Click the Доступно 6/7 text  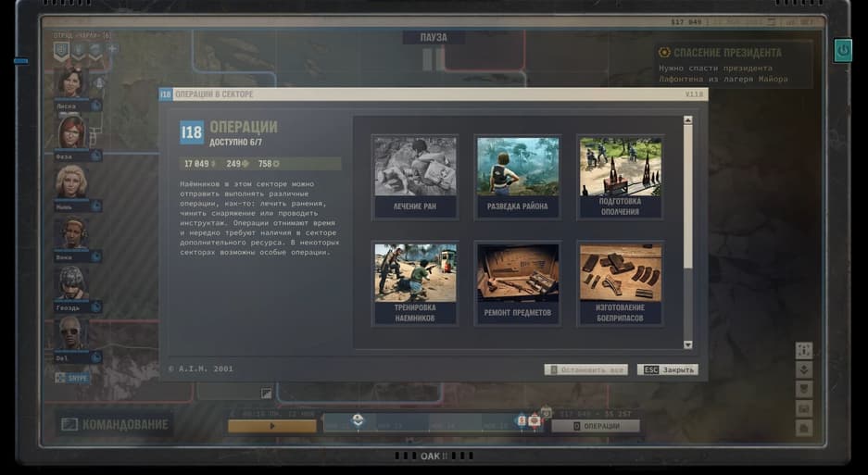pos(236,143)
